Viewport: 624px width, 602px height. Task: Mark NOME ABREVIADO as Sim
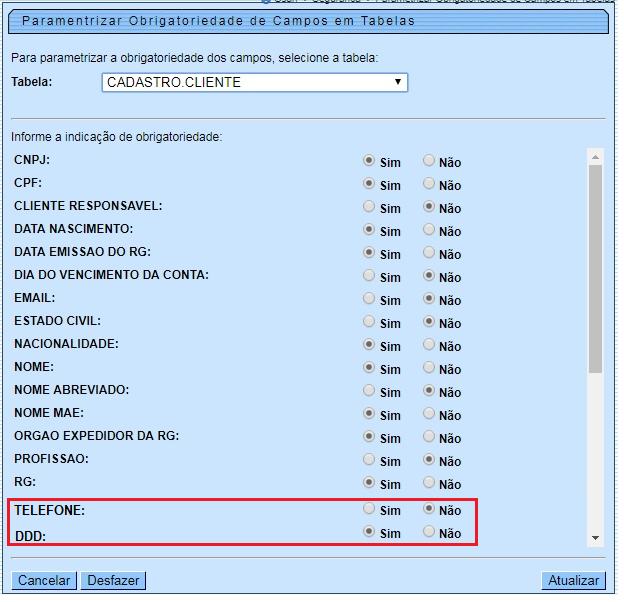click(x=369, y=390)
